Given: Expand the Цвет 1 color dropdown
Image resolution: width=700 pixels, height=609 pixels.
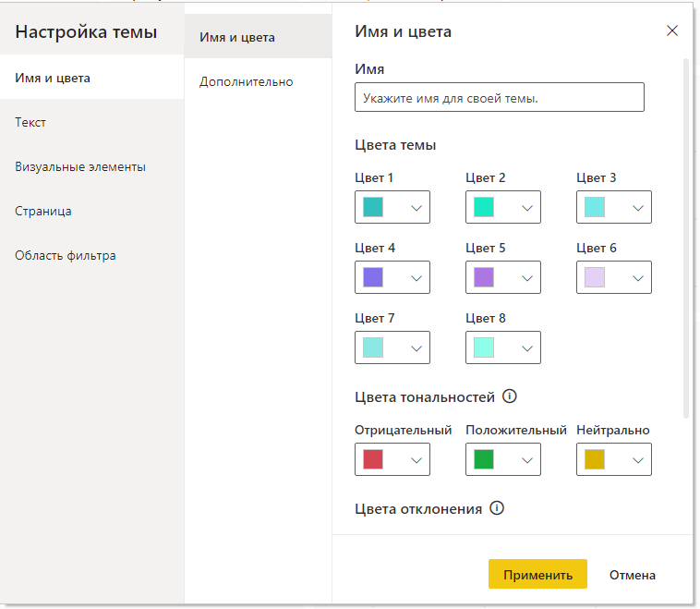Looking at the screenshot, I should click(392, 207).
